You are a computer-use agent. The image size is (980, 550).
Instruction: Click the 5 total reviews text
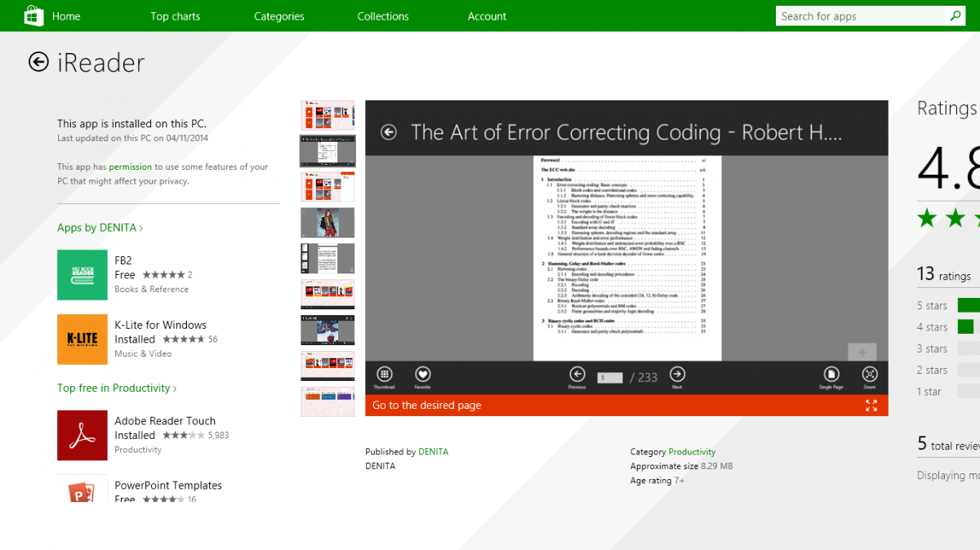click(x=948, y=444)
